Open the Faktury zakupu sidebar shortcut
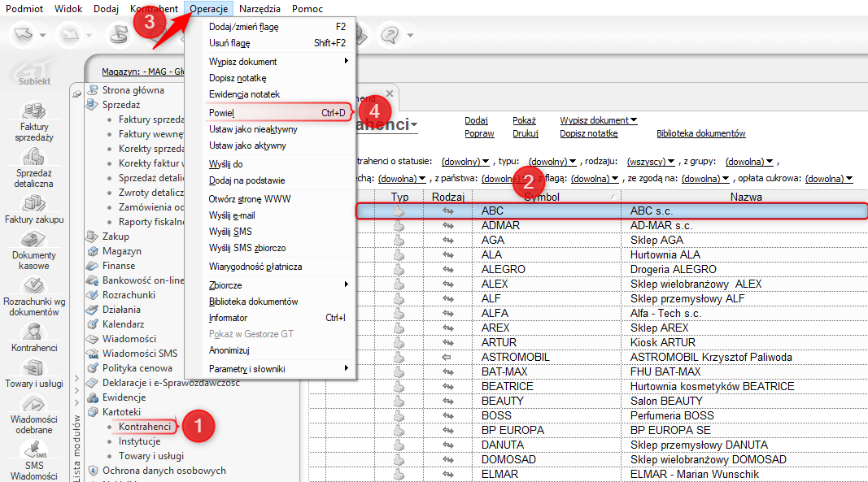The image size is (868, 482). [x=33, y=203]
